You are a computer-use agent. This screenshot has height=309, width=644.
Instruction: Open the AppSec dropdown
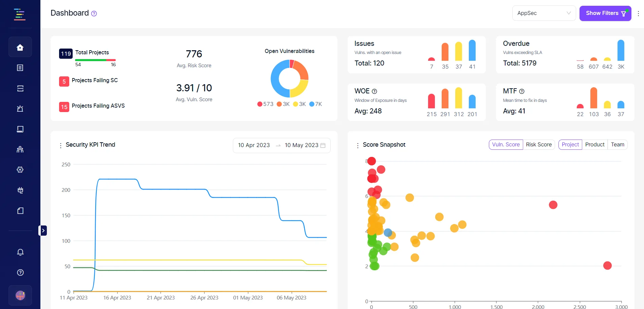[x=544, y=13]
